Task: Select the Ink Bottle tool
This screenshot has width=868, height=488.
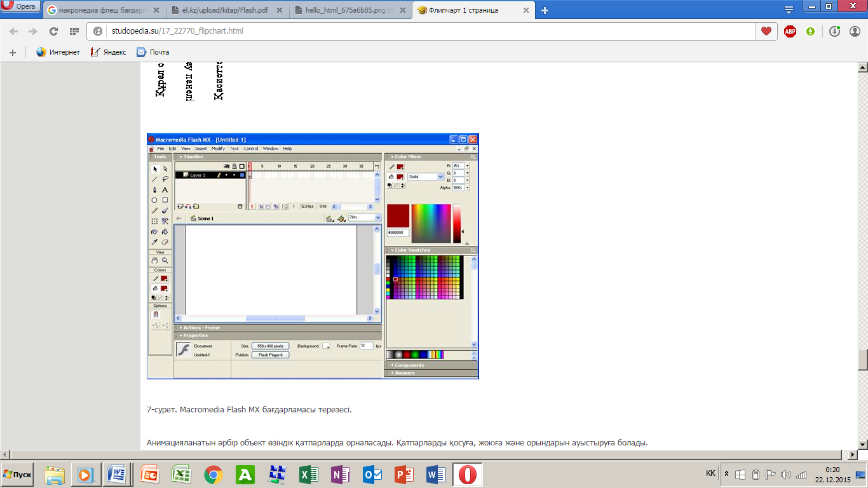Action: [x=154, y=231]
